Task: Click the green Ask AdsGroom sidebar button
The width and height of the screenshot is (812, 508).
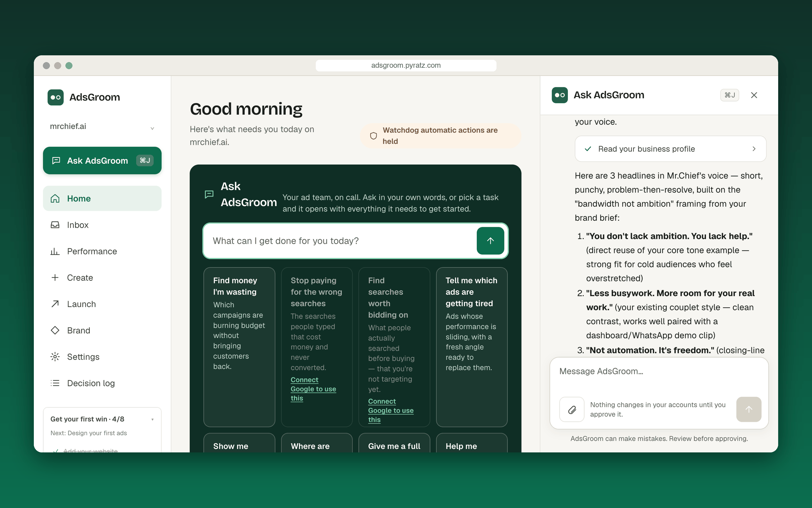Action: (x=102, y=160)
